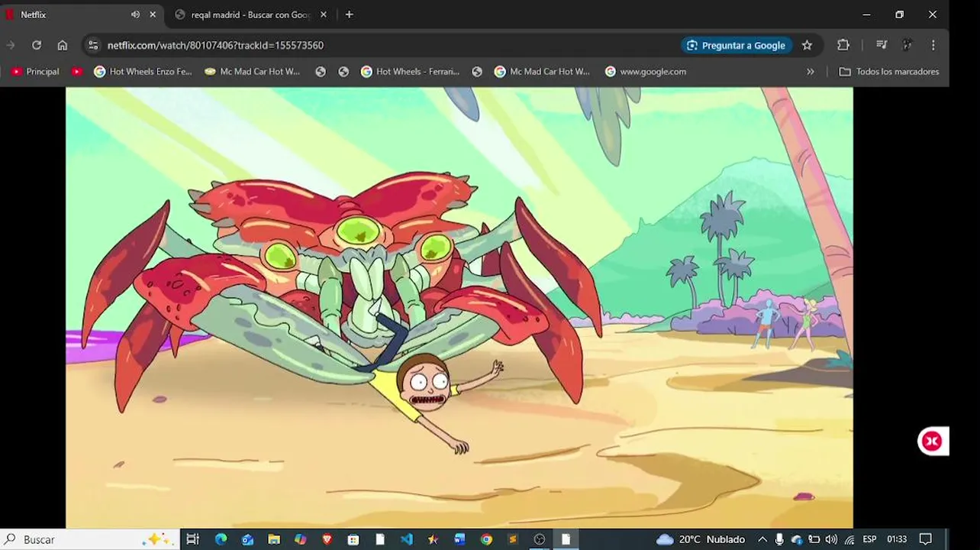Open Todos los marcadores folder
This screenshot has width=980, height=550.
(889, 71)
